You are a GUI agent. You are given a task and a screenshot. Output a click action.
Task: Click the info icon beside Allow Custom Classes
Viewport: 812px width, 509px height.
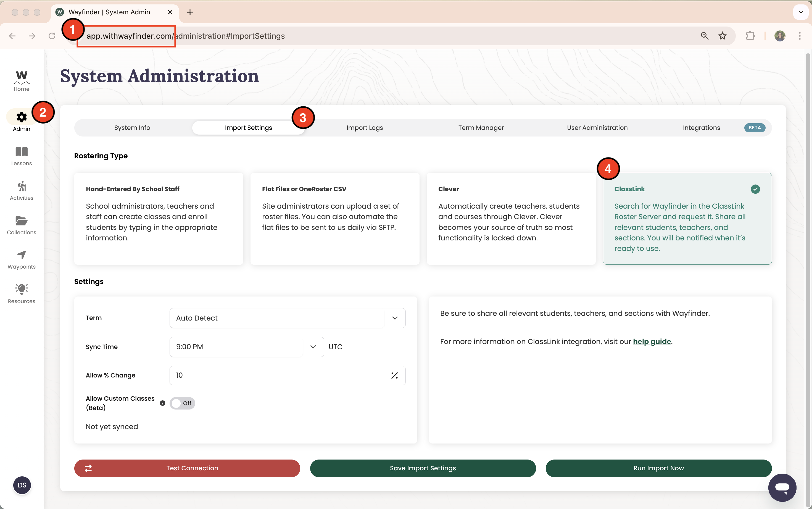click(x=162, y=403)
